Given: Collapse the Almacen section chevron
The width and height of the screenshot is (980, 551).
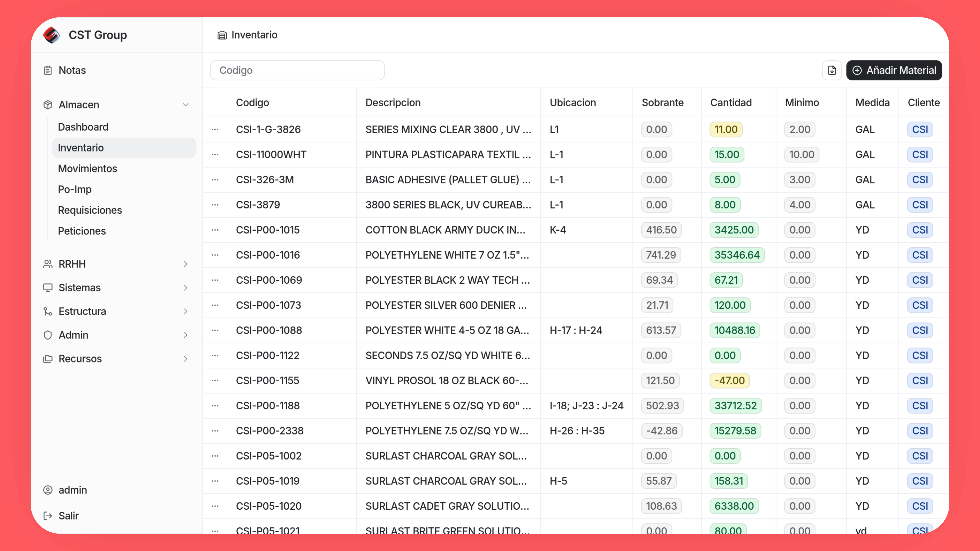Looking at the screenshot, I should click(x=185, y=105).
